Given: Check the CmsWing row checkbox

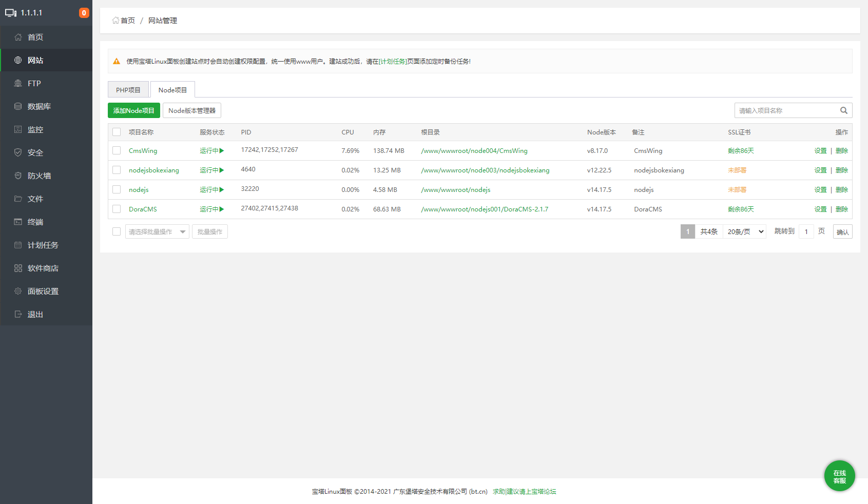Looking at the screenshot, I should click(x=117, y=150).
